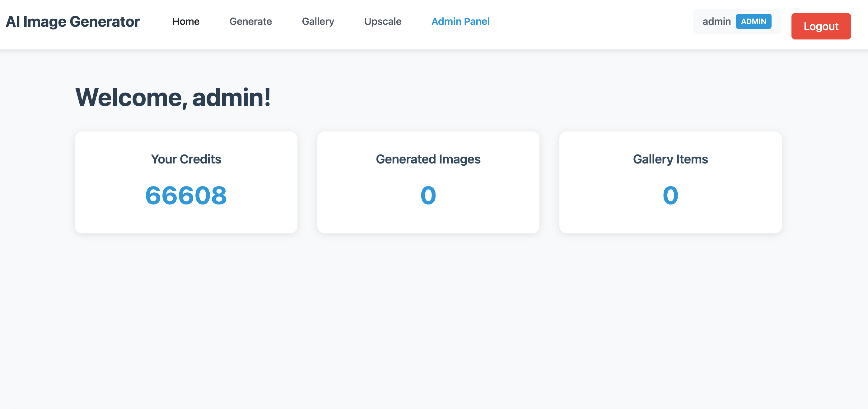
Task: Open the Admin Panel
Action: (461, 21)
